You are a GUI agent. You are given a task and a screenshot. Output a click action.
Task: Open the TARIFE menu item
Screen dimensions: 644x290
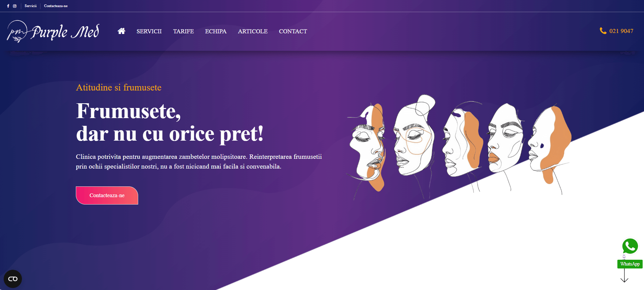click(183, 31)
